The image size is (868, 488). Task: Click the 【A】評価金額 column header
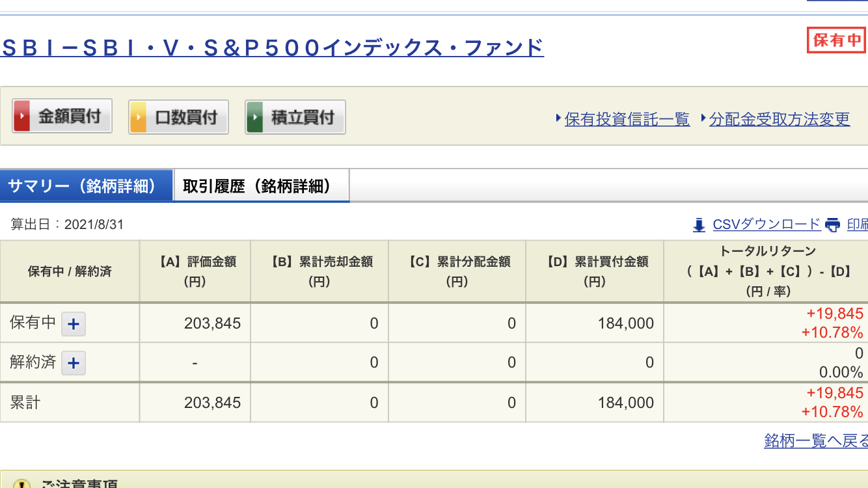click(x=195, y=271)
